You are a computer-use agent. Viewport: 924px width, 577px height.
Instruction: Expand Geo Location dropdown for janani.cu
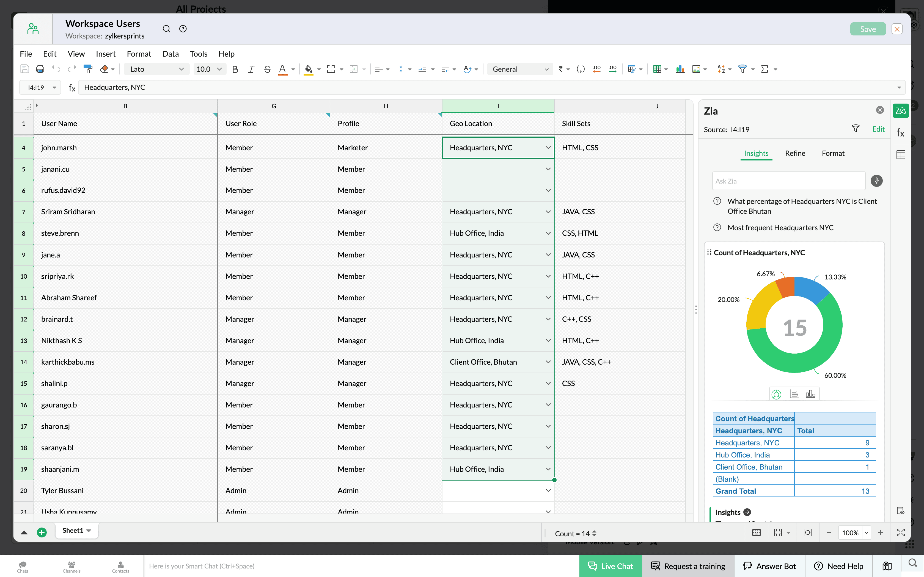548,169
